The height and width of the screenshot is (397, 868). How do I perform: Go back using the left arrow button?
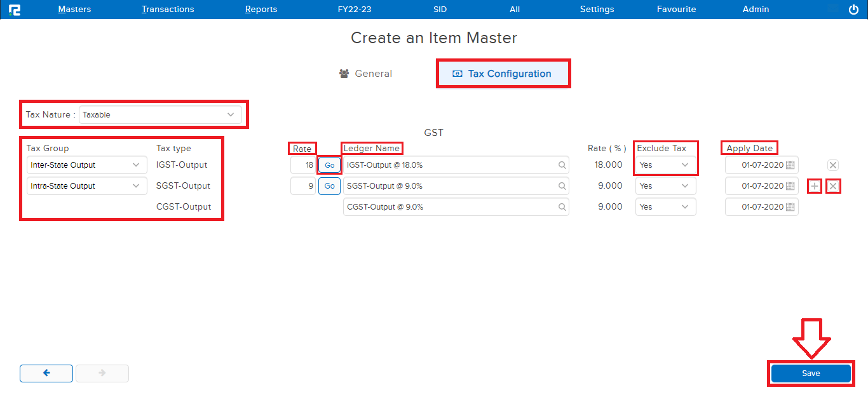tap(46, 373)
